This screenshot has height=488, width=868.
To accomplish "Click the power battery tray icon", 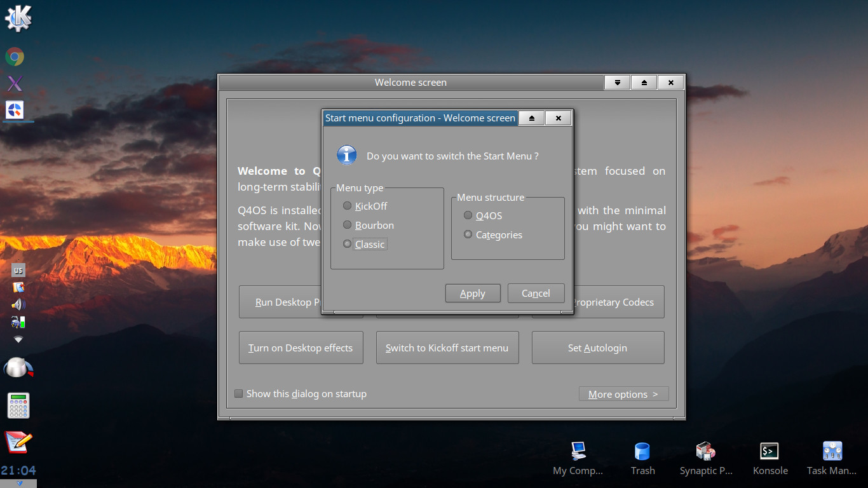I will coord(18,322).
